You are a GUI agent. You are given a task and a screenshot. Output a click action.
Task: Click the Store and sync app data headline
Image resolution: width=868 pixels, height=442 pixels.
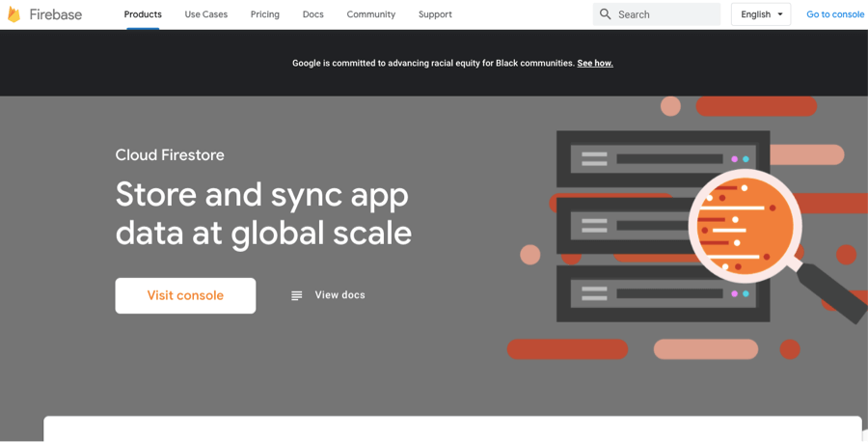[263, 214]
